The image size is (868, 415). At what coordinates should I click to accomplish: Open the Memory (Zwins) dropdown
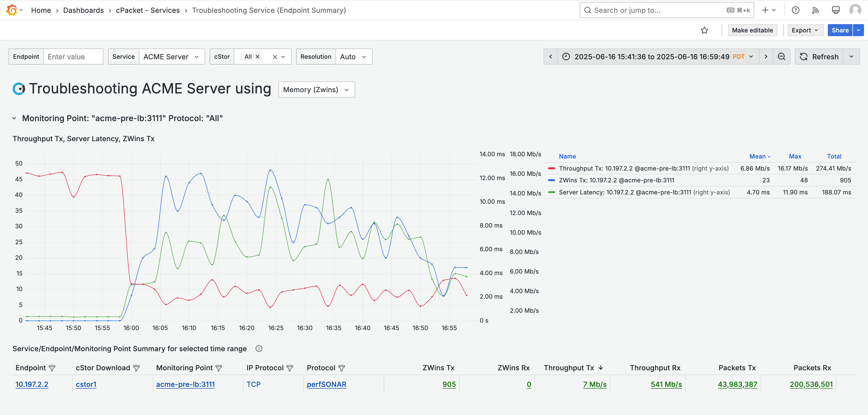click(316, 90)
